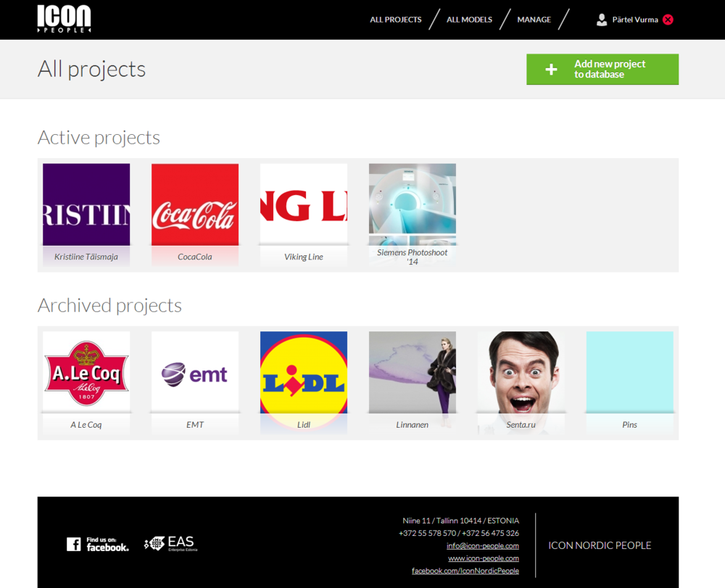The image size is (725, 588).
Task: Click the user profile avatar icon
Action: point(602,20)
